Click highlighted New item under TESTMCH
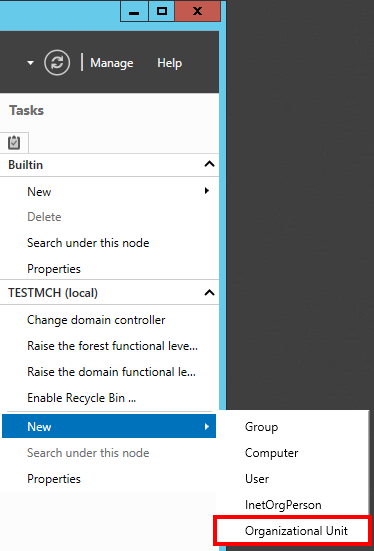Screen dimensions: 374x551 coord(109,426)
